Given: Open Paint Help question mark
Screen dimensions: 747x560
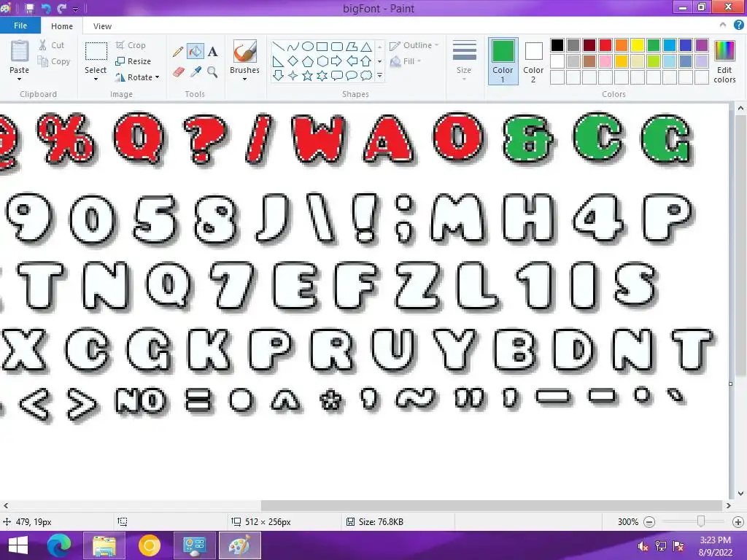Looking at the screenshot, I should 738,26.
